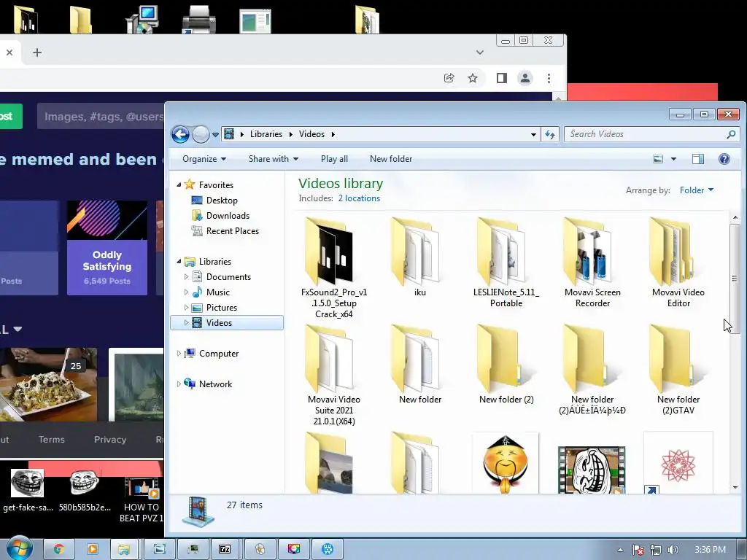Click Videos in the address path
747x560 pixels.
click(311, 134)
